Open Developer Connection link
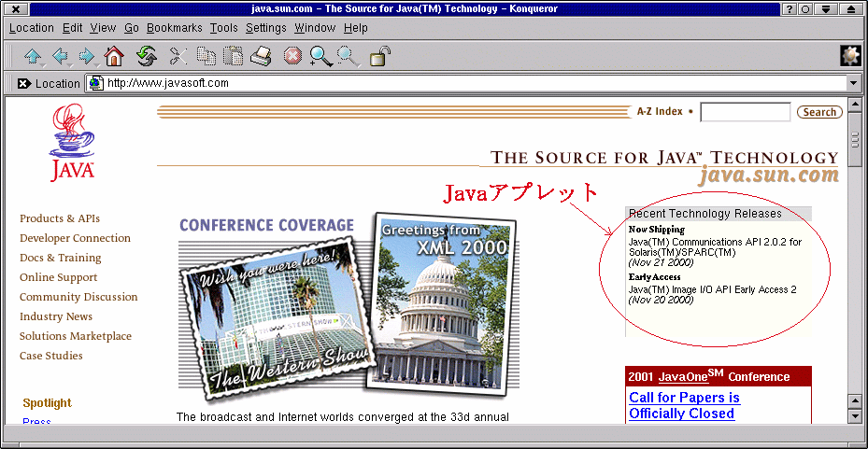Viewport: 868px width, 449px height. coord(76,238)
